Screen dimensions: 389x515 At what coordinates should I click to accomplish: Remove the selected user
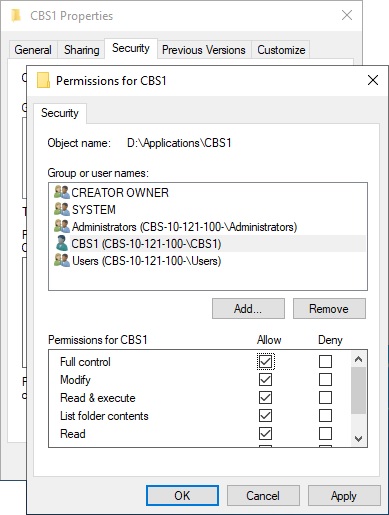pos(329,308)
